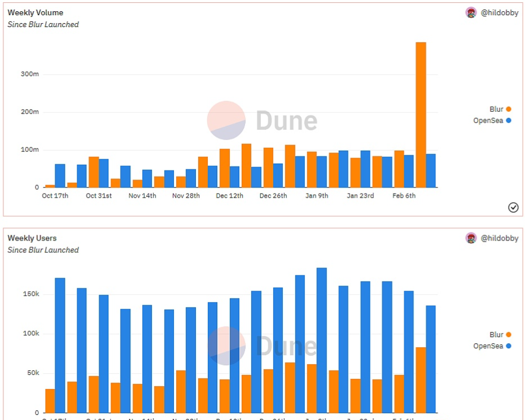This screenshot has height=420, width=525.
Task: Click the last blue OpenSea bar in Weekly Volume
Action: click(x=431, y=170)
